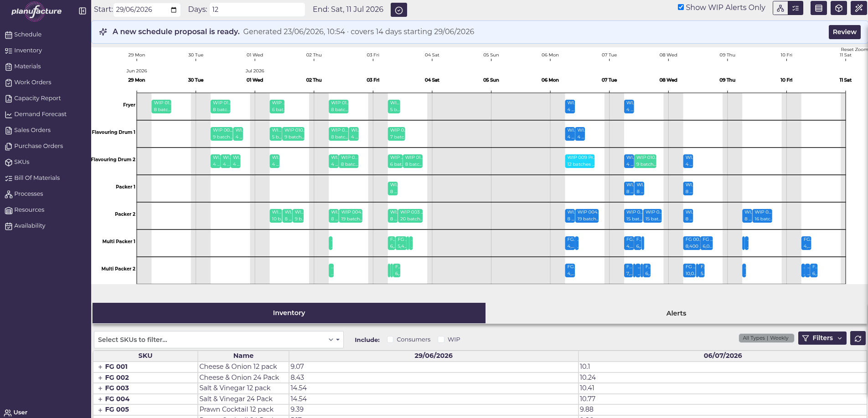This screenshot has height=418, width=868.
Task: Click the magic wand auto-schedule icon
Action: 859,8
